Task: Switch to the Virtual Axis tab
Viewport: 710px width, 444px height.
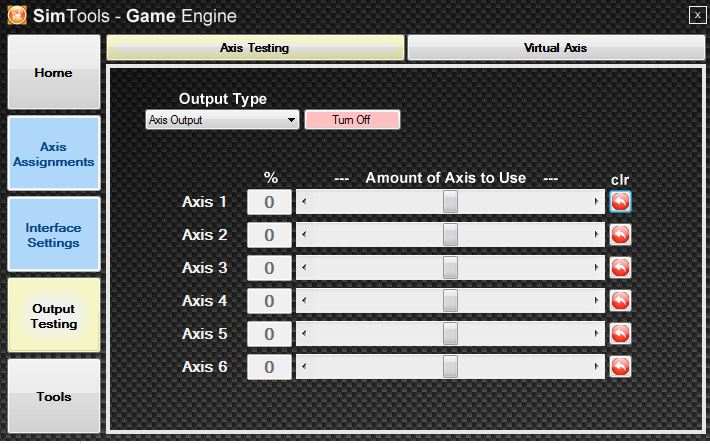Action: point(556,48)
